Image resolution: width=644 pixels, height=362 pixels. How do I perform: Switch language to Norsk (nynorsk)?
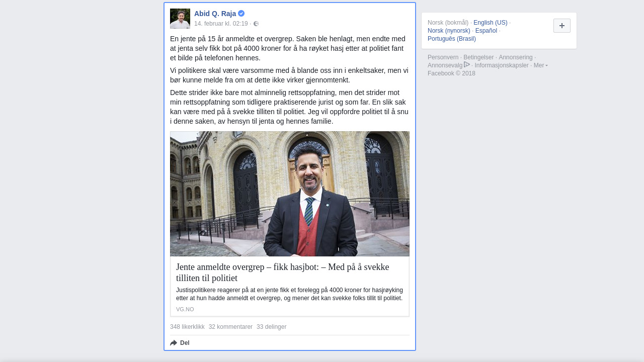(449, 31)
